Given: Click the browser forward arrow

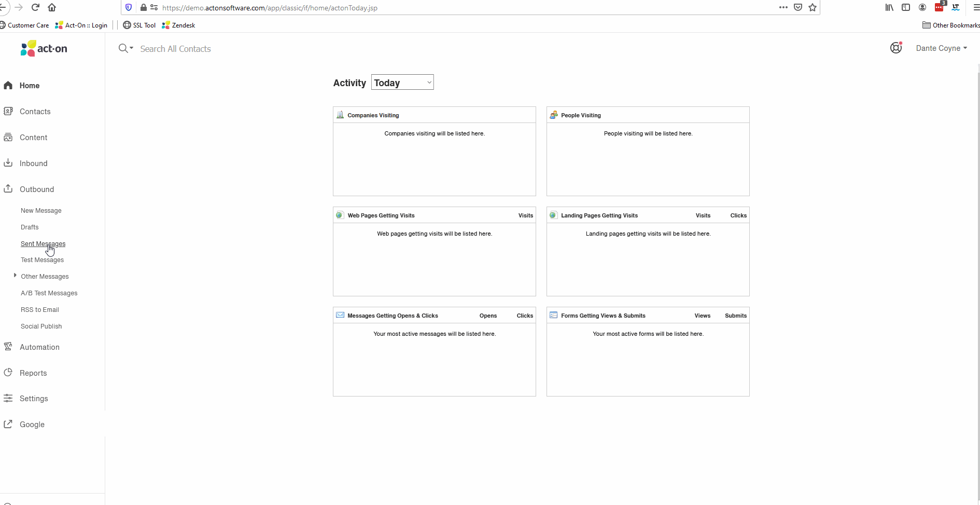Looking at the screenshot, I should click(x=19, y=7).
